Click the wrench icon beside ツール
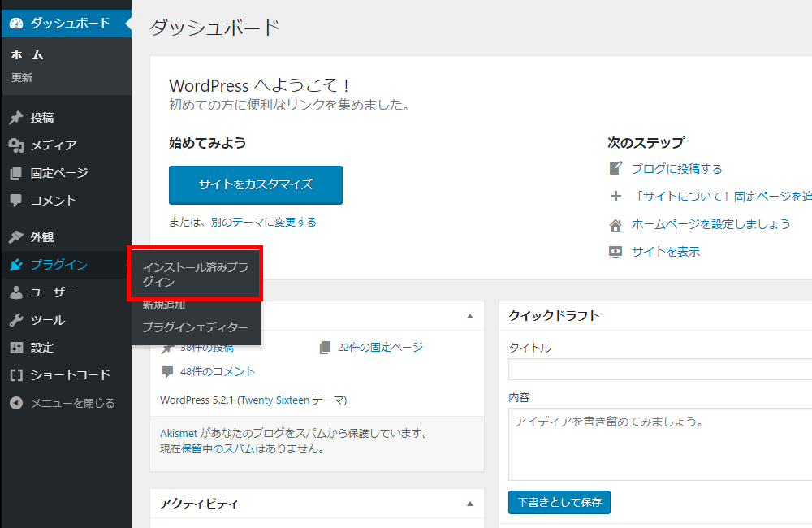 (x=15, y=320)
